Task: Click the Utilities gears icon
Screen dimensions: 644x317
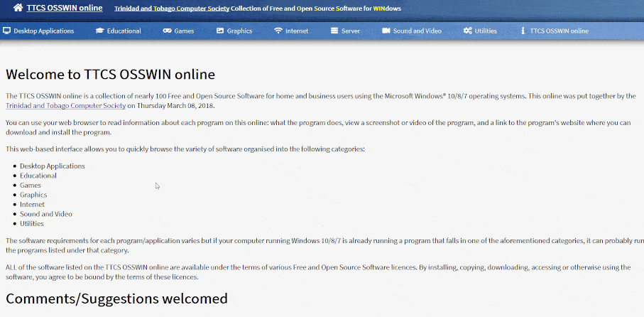Action: click(x=467, y=31)
